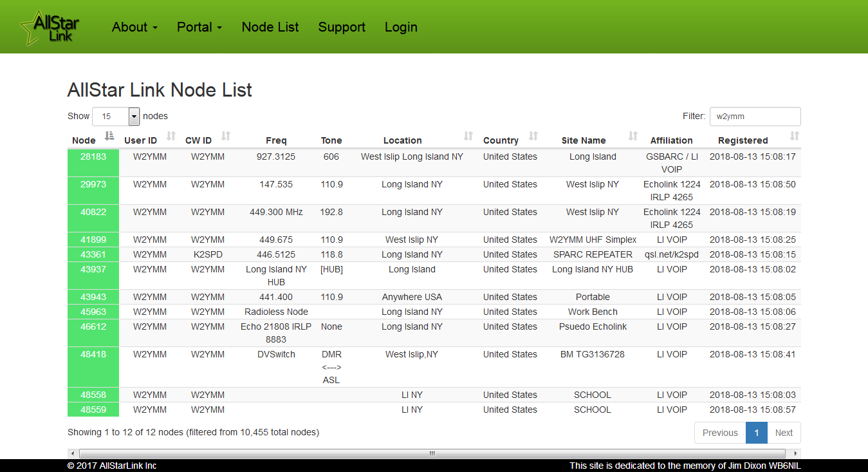The width and height of the screenshot is (868, 472).
Task: Click the SPARC REPEATER site name
Action: point(593,254)
